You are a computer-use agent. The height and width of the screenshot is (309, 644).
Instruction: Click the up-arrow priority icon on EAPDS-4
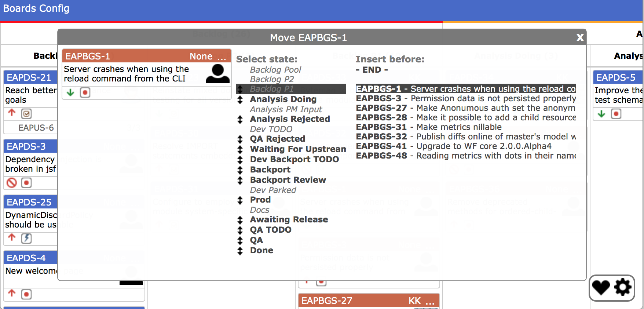coord(12,294)
